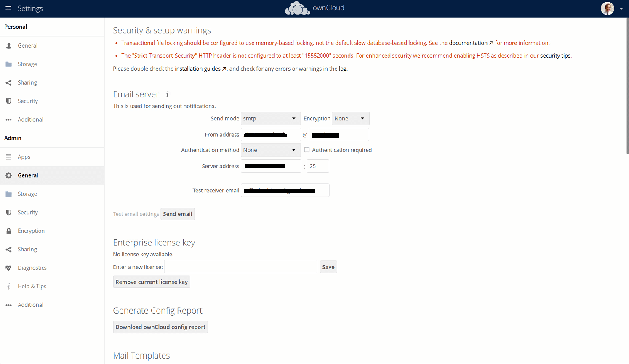629x364 pixels.
Task: Follow the installation guides link
Action: 200,69
